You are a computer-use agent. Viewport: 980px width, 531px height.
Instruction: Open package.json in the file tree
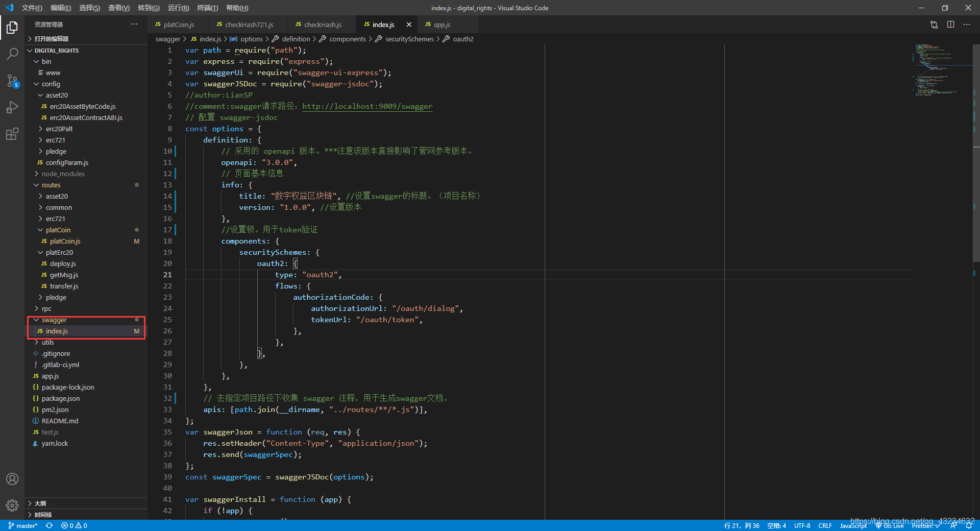pos(86,398)
